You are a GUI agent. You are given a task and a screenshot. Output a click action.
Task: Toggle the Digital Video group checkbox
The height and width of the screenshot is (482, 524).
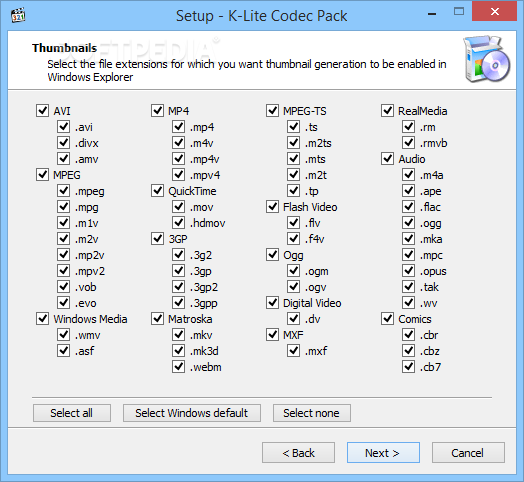[272, 303]
